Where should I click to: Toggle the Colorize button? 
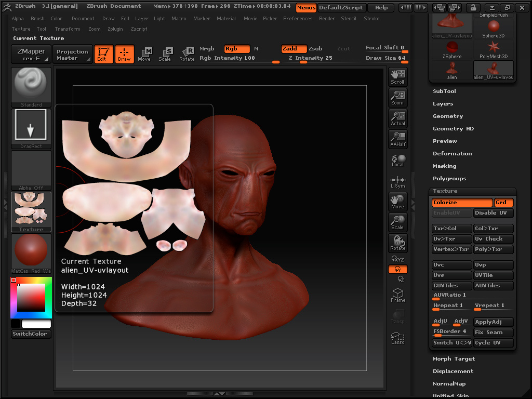[x=461, y=203]
